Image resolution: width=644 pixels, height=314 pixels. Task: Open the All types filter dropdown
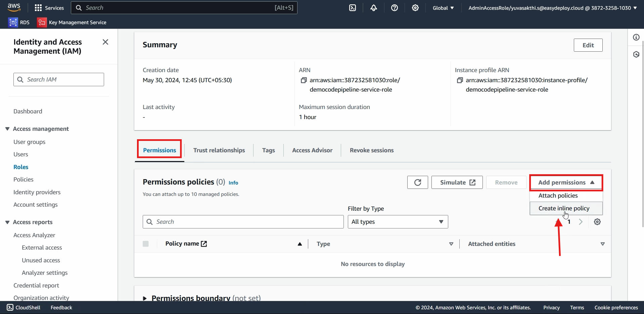pyautogui.click(x=398, y=222)
